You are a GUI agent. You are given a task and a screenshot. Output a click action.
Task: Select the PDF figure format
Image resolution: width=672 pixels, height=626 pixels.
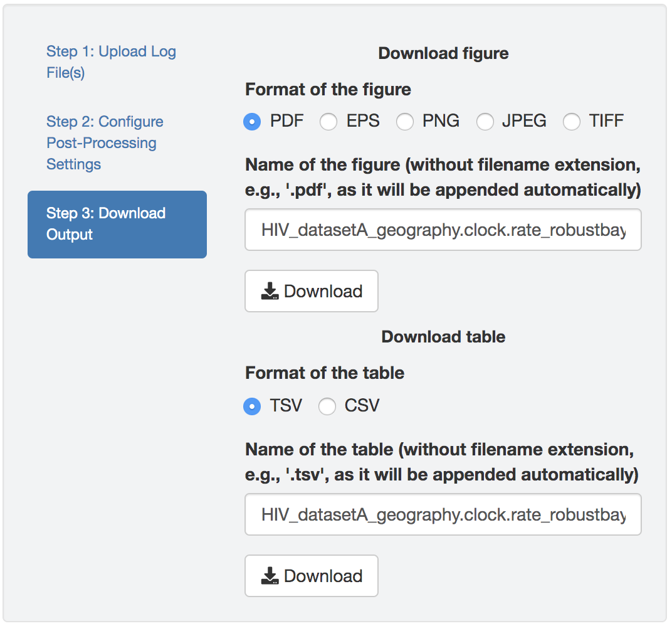(252, 122)
